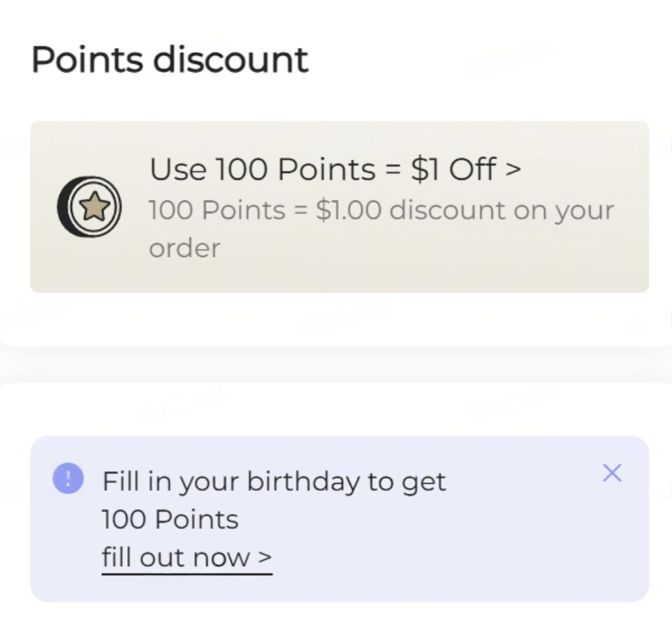Viewport: 672px width, 631px height.
Task: Click the star coin points icon
Action: coord(89,207)
